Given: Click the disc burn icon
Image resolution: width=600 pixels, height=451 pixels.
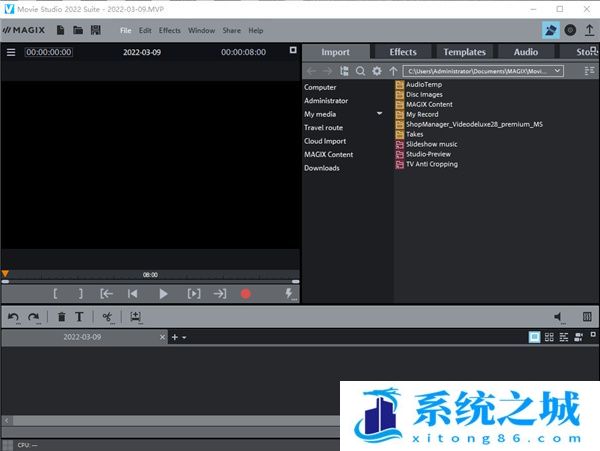Looking at the screenshot, I should [x=570, y=30].
